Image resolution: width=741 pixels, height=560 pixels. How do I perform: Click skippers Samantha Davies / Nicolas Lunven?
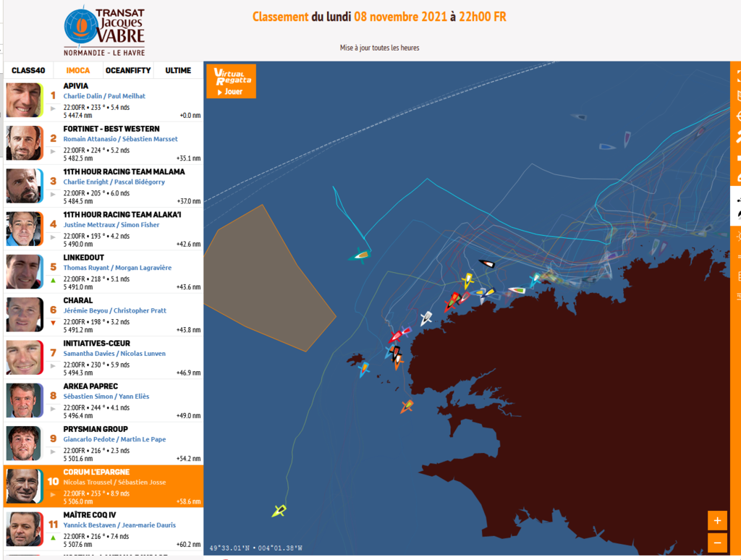(x=114, y=354)
